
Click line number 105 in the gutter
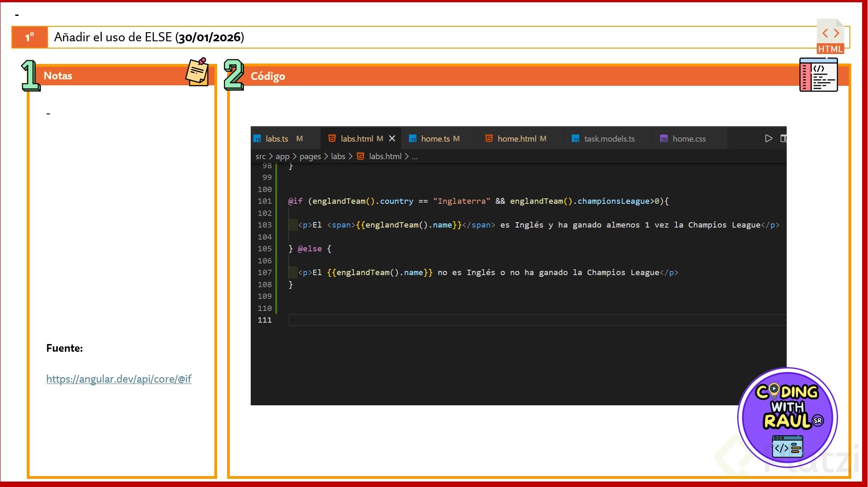click(264, 249)
